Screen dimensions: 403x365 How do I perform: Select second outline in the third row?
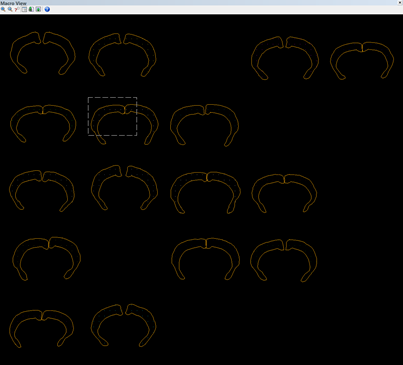coord(124,188)
